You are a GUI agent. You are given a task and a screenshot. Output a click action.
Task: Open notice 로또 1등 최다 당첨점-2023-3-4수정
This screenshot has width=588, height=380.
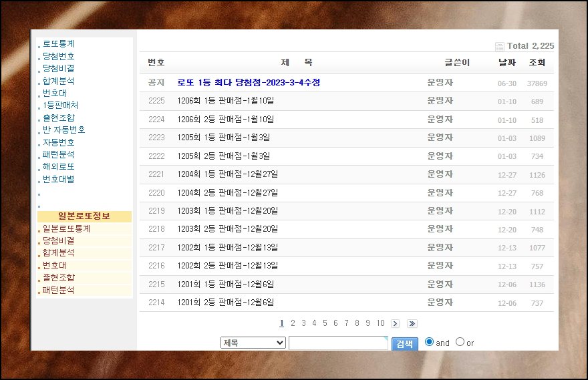pyautogui.click(x=249, y=82)
